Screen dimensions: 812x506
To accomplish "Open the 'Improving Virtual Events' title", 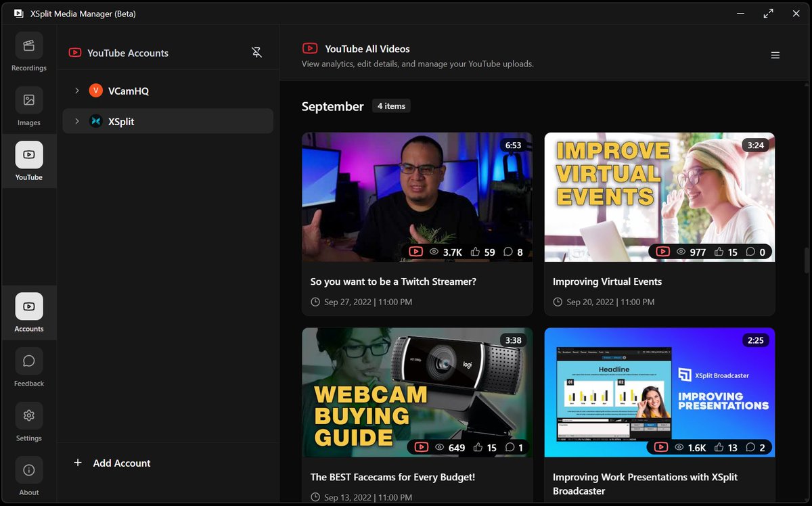I will tap(607, 281).
